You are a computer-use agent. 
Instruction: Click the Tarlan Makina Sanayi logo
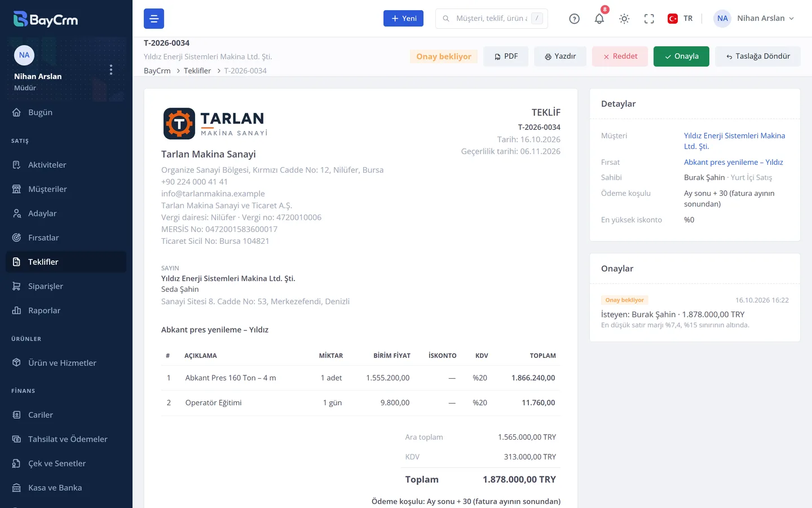[x=215, y=124]
